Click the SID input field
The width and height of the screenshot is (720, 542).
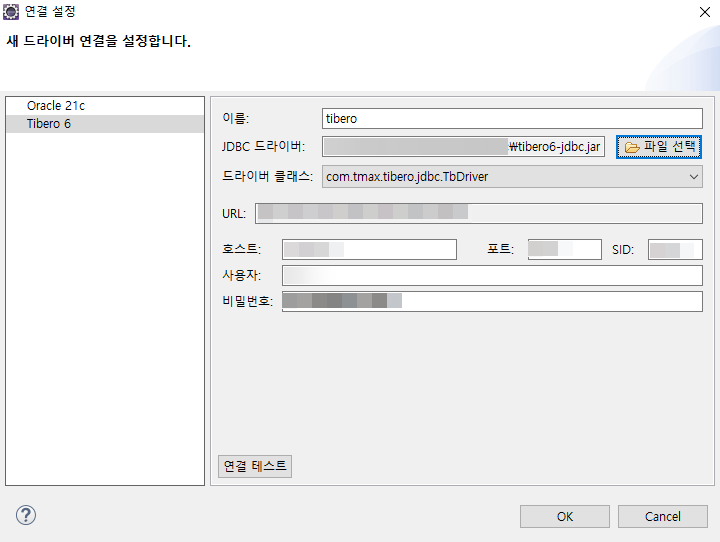tap(675, 249)
